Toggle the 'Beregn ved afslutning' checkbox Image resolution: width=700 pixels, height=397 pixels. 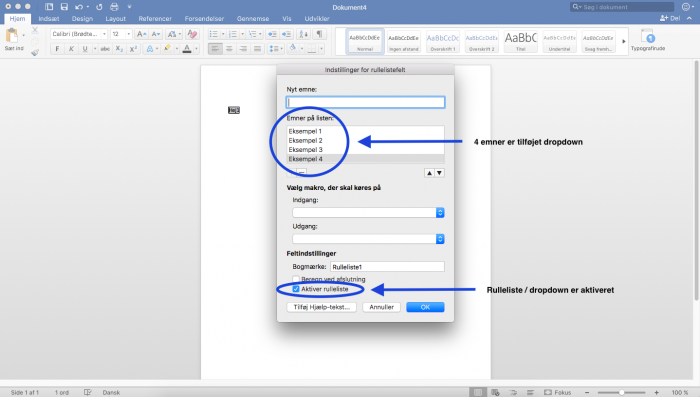pyautogui.click(x=296, y=279)
